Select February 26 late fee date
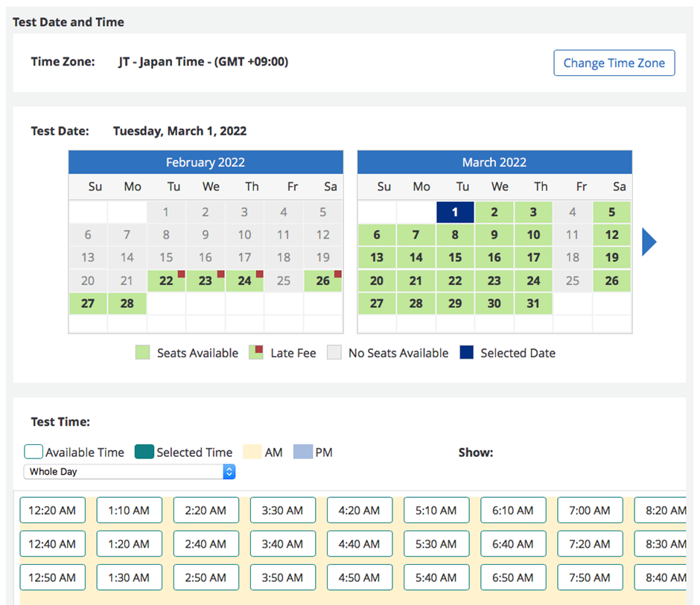 [322, 281]
